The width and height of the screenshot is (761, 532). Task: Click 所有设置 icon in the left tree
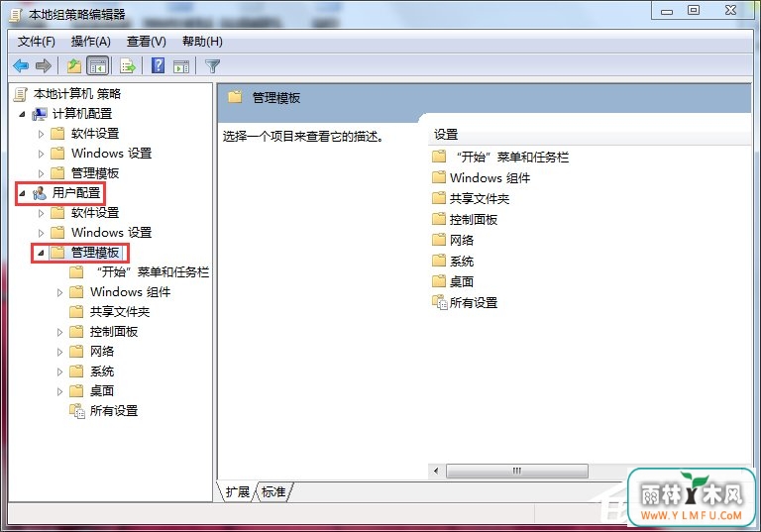pyautogui.click(x=77, y=411)
